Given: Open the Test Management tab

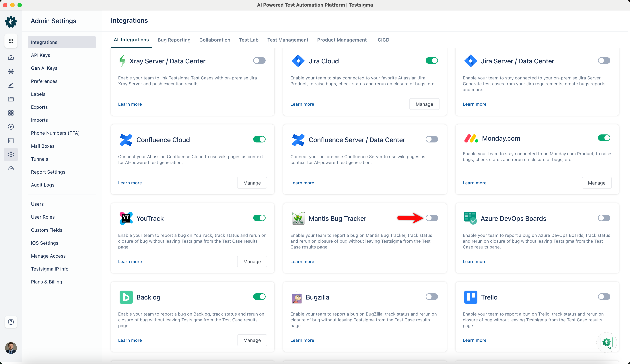Looking at the screenshot, I should click(288, 40).
